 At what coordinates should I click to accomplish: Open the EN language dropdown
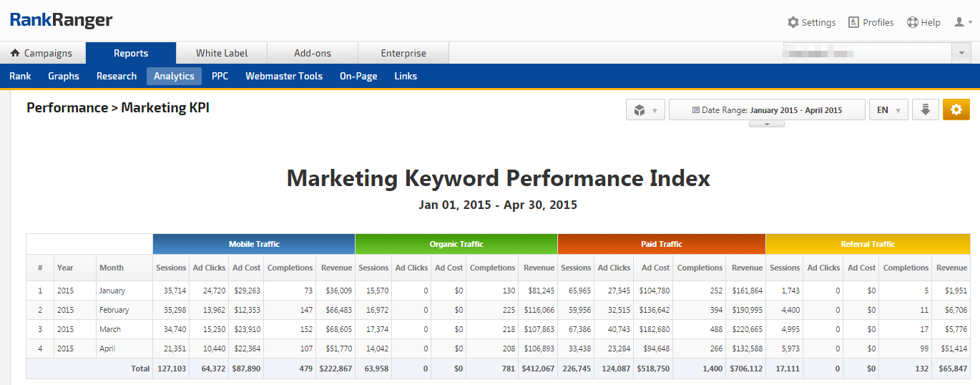coord(888,109)
